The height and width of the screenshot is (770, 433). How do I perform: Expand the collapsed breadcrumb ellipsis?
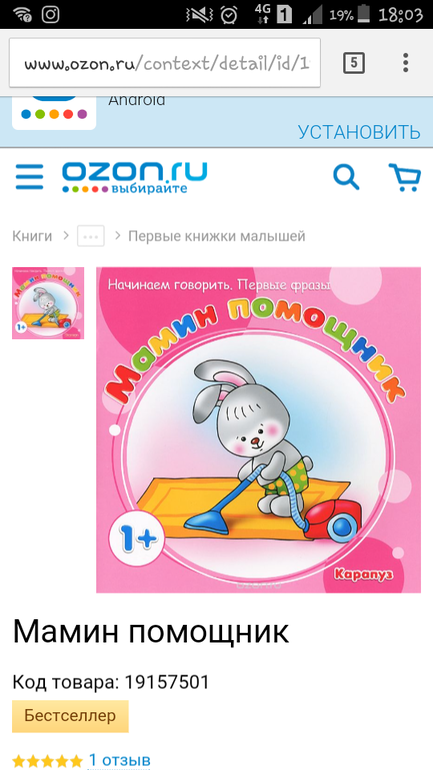(91, 236)
